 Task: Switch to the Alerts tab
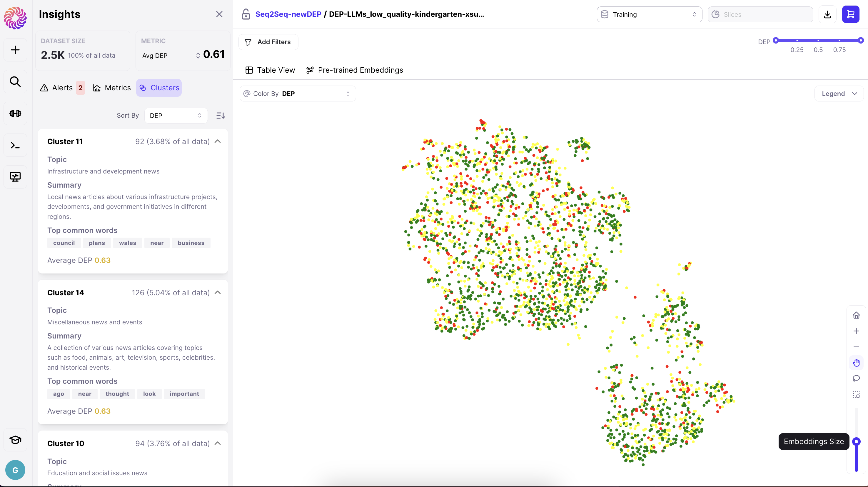click(62, 88)
